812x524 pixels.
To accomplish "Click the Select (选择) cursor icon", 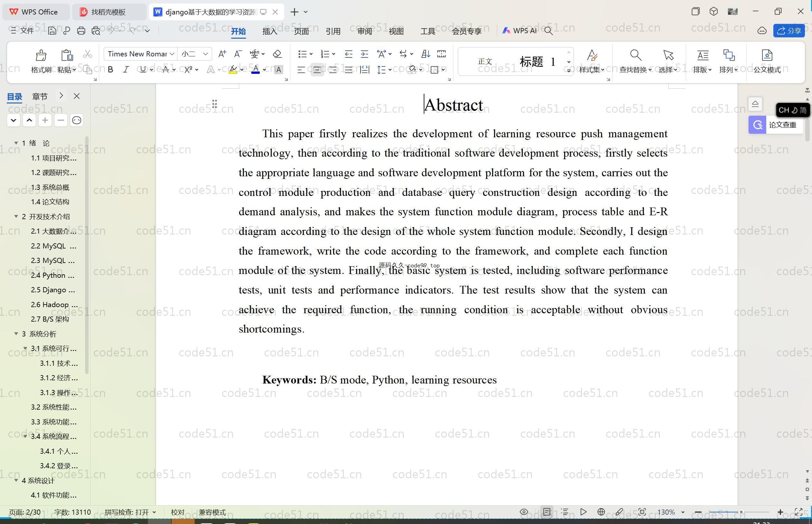I will 668,55.
